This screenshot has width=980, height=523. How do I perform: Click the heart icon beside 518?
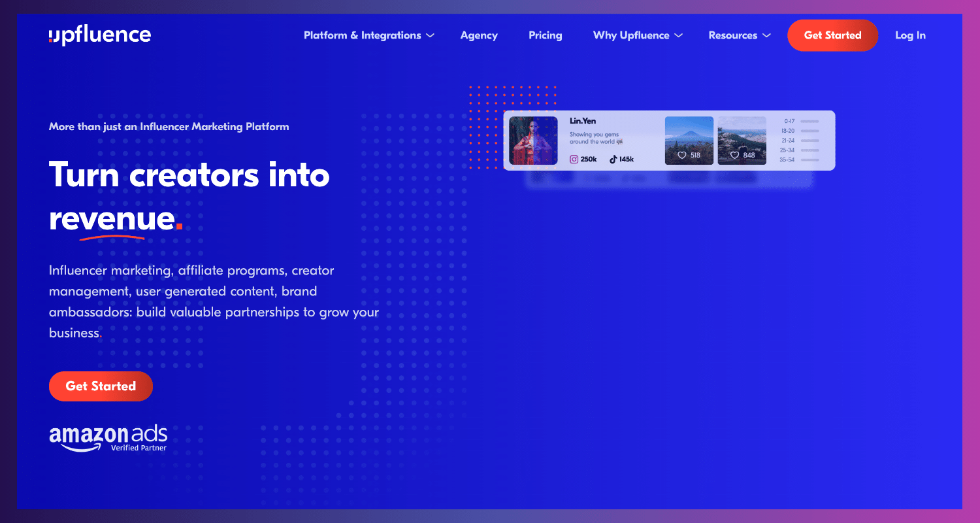(x=681, y=156)
